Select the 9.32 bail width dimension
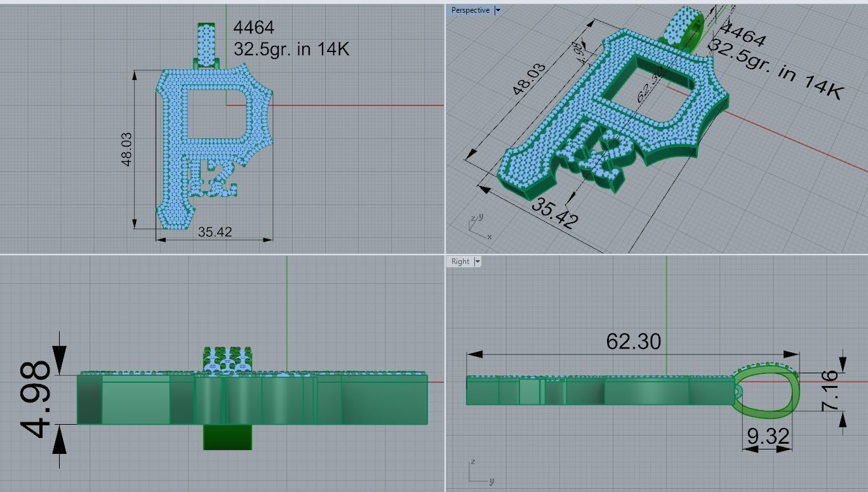 click(768, 435)
